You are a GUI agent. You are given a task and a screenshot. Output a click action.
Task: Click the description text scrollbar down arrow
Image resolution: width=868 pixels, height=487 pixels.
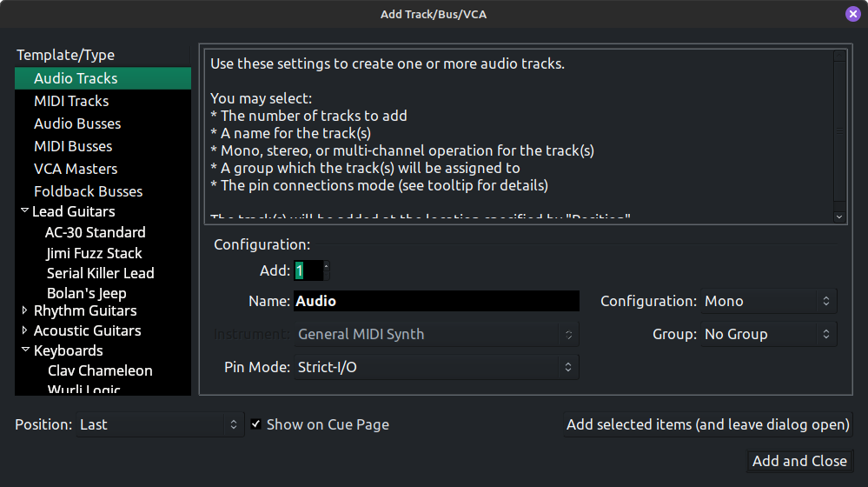tap(838, 216)
